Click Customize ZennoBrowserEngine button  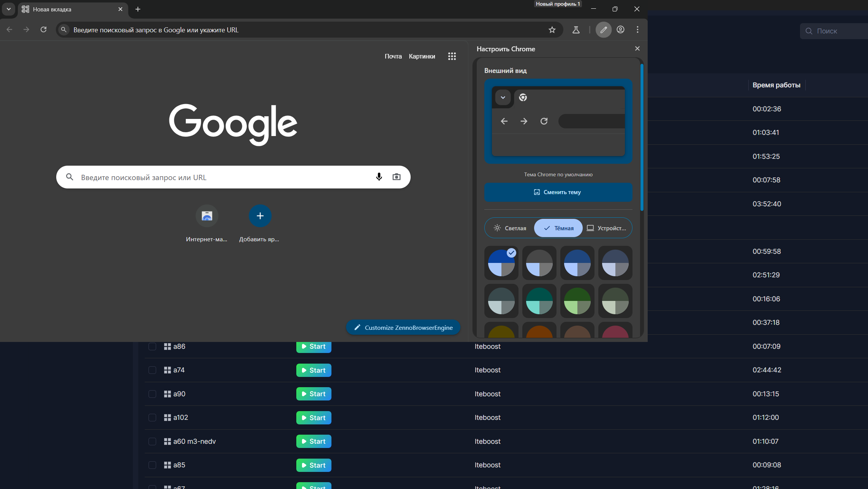coord(403,328)
